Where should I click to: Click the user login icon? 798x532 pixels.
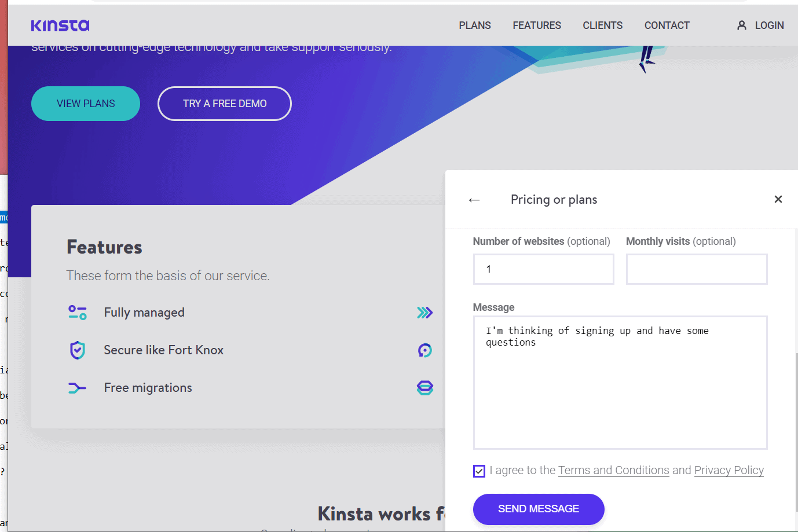741,25
